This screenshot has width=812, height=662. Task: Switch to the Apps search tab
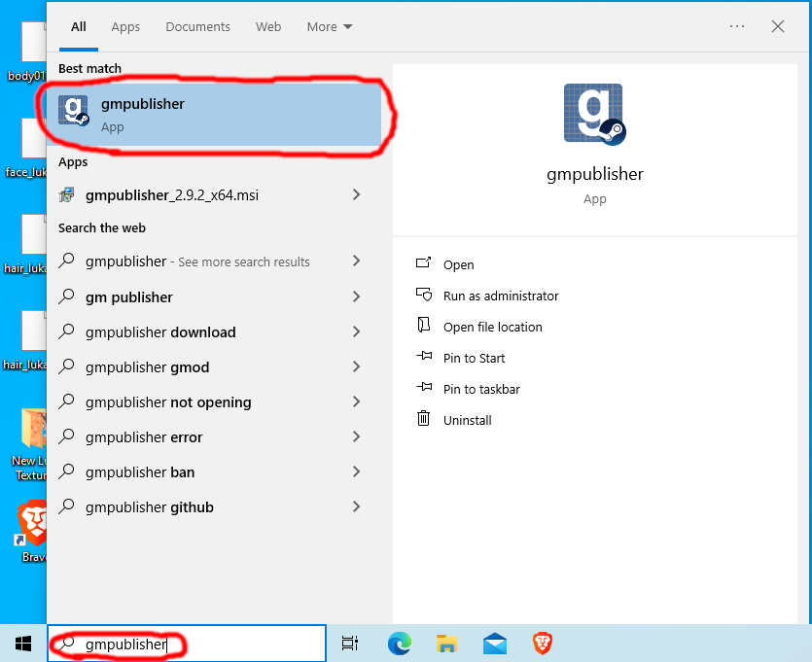tap(125, 27)
